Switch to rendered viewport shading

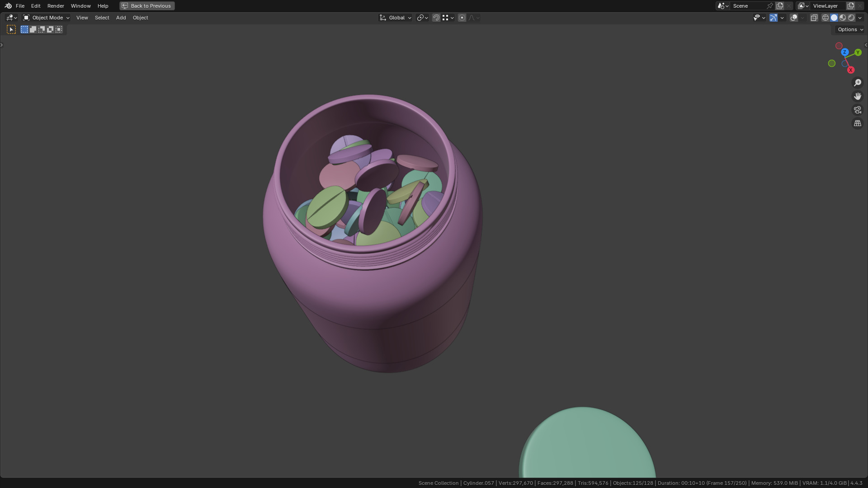(851, 18)
